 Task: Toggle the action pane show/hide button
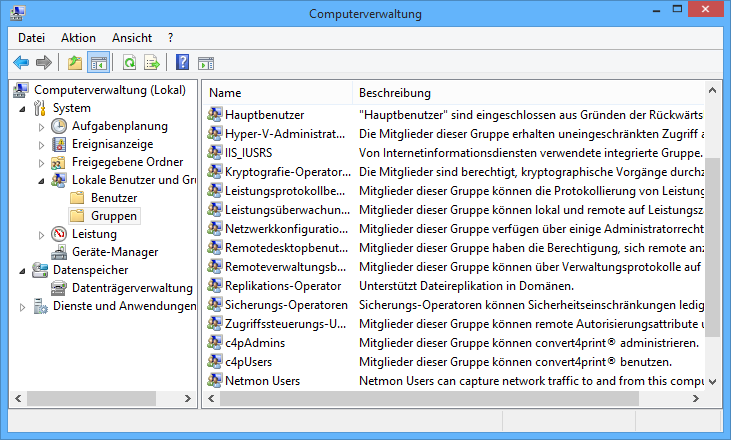click(207, 63)
